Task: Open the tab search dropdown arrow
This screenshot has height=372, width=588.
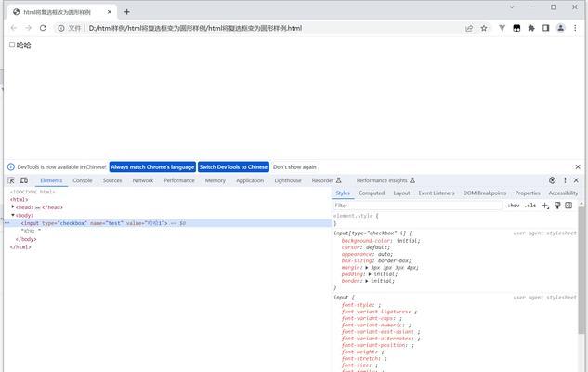Action: [x=512, y=7]
